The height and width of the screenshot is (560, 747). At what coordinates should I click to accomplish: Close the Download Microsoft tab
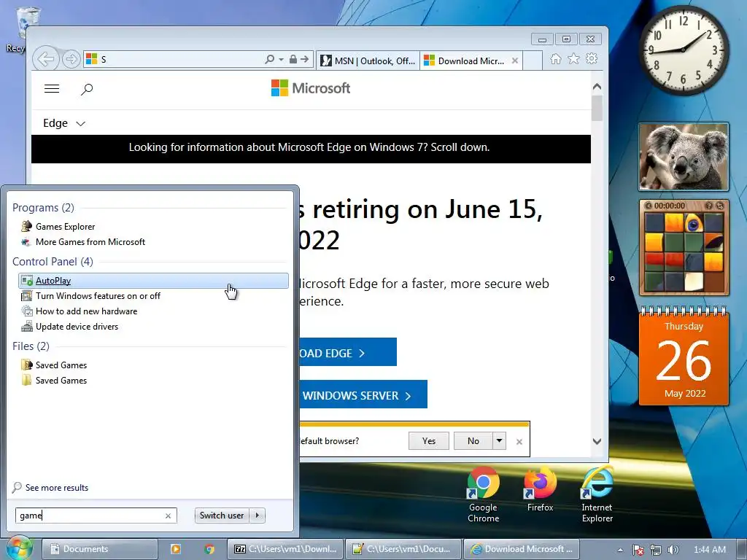pyautogui.click(x=515, y=61)
